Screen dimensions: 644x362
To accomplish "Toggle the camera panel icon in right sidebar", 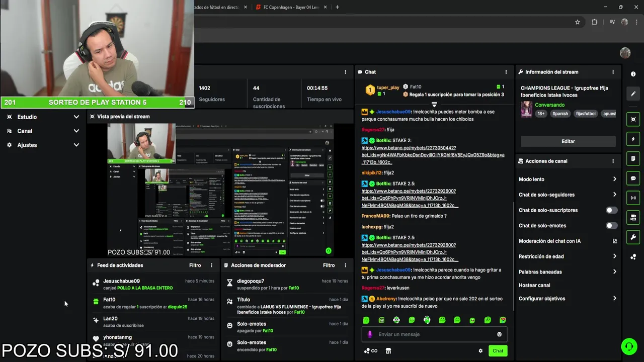I will (633, 217).
